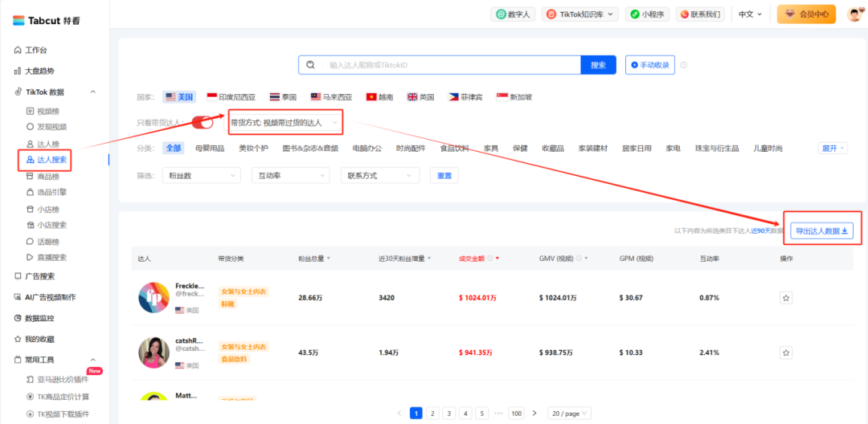Click the 小程序 button in the header
Viewport: 868px width, 424px height.
[648, 14]
